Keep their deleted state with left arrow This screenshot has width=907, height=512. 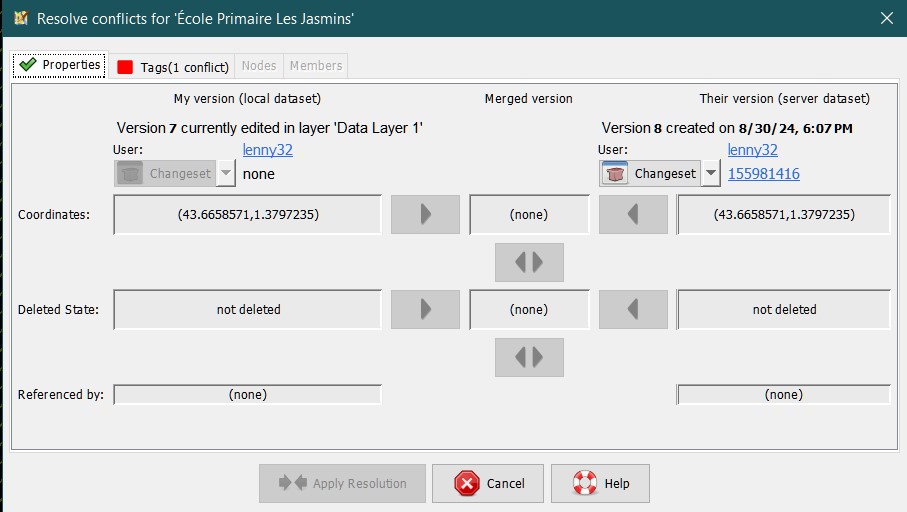[633, 310]
